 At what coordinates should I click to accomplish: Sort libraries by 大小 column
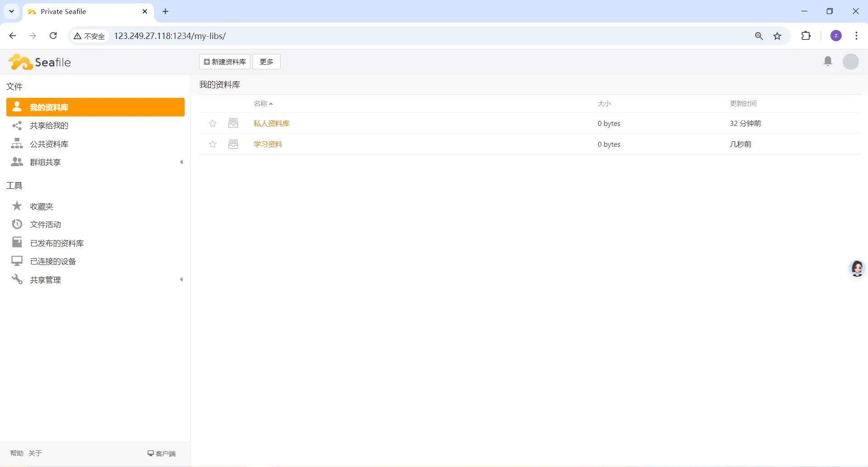coord(604,104)
